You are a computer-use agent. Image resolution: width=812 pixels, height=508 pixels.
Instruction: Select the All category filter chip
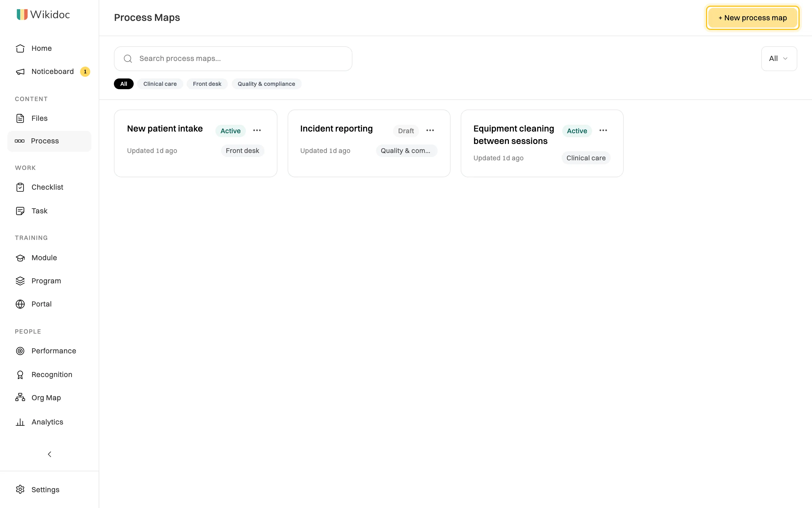coord(124,84)
